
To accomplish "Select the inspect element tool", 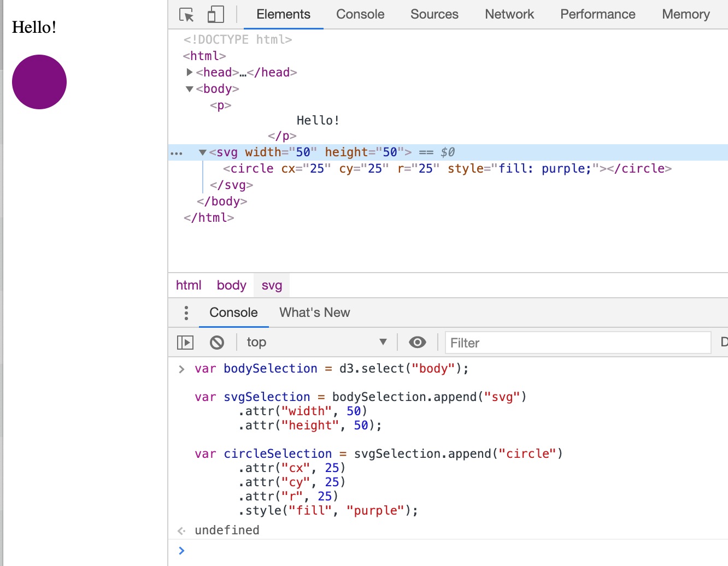I will tap(186, 15).
